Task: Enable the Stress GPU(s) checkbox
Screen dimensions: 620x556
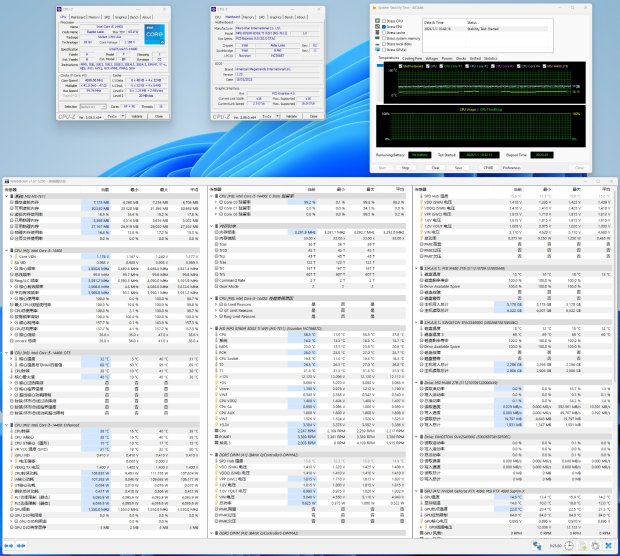Action: (384, 50)
